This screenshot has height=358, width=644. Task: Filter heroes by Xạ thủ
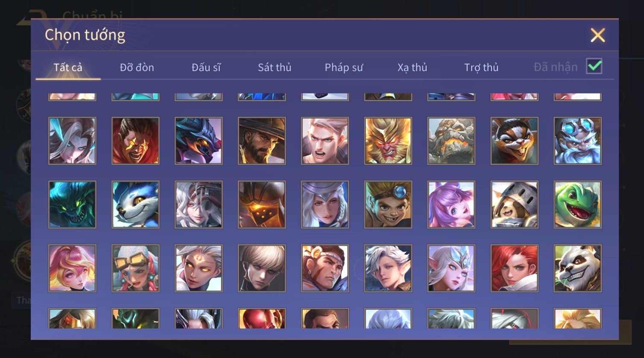[x=413, y=67]
